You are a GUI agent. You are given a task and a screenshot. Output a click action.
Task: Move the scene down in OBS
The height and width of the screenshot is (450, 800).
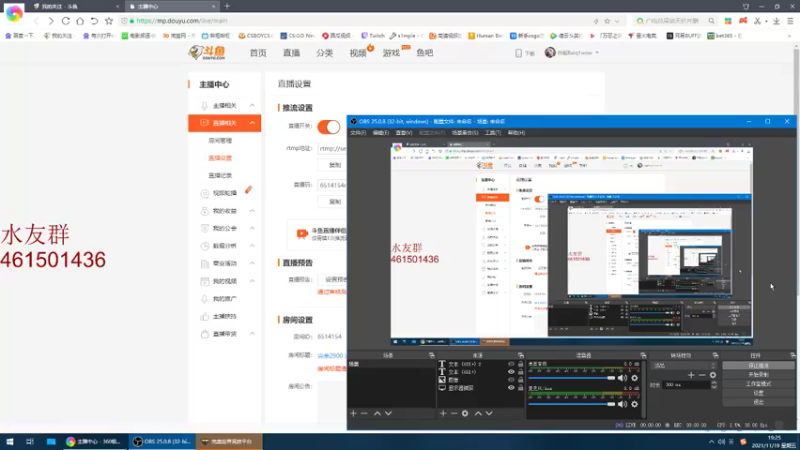click(388, 413)
